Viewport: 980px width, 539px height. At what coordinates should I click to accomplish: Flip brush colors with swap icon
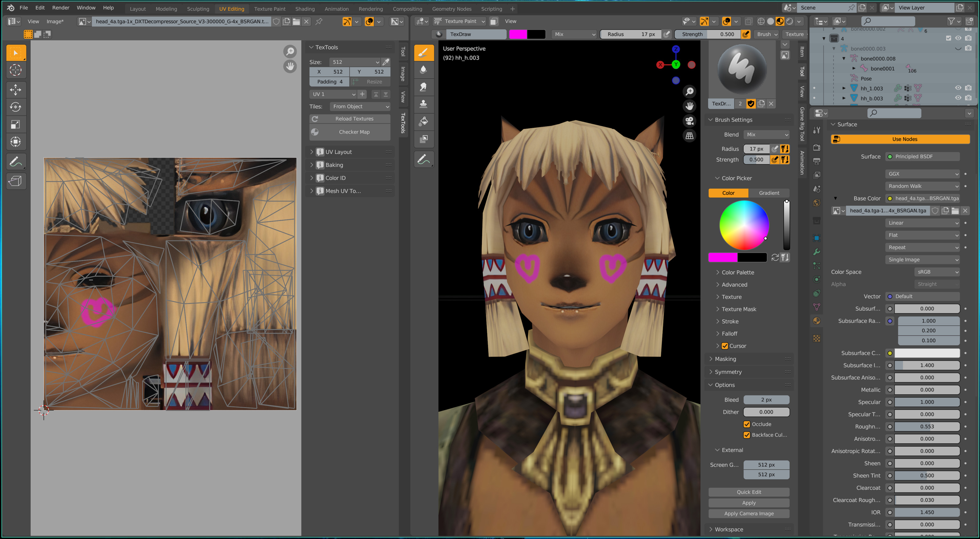point(775,258)
